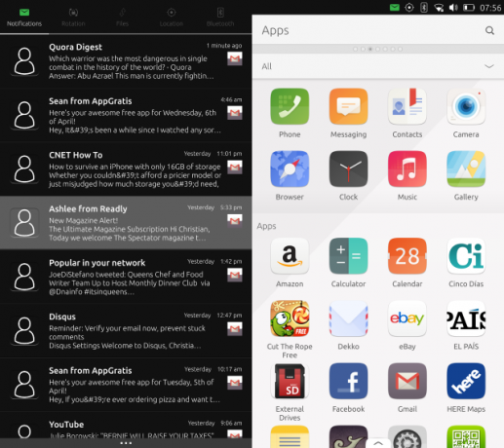Open the Gmail app
Image resolution: width=504 pixels, height=448 pixels.
pyautogui.click(x=407, y=381)
